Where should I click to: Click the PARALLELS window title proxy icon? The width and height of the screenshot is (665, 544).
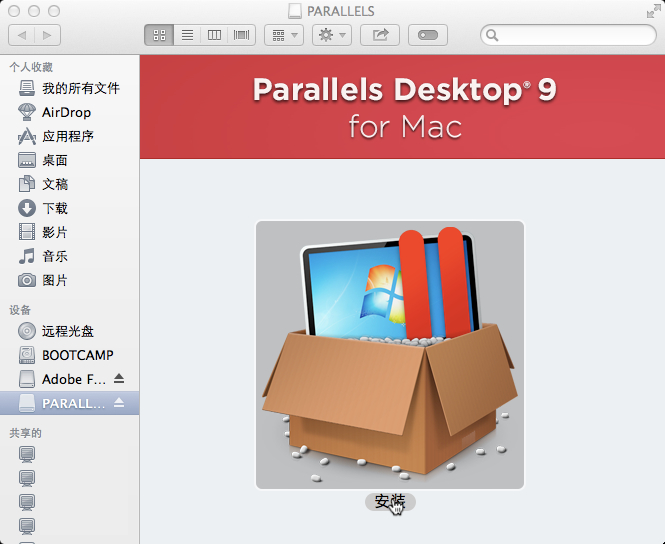pyautogui.click(x=295, y=11)
